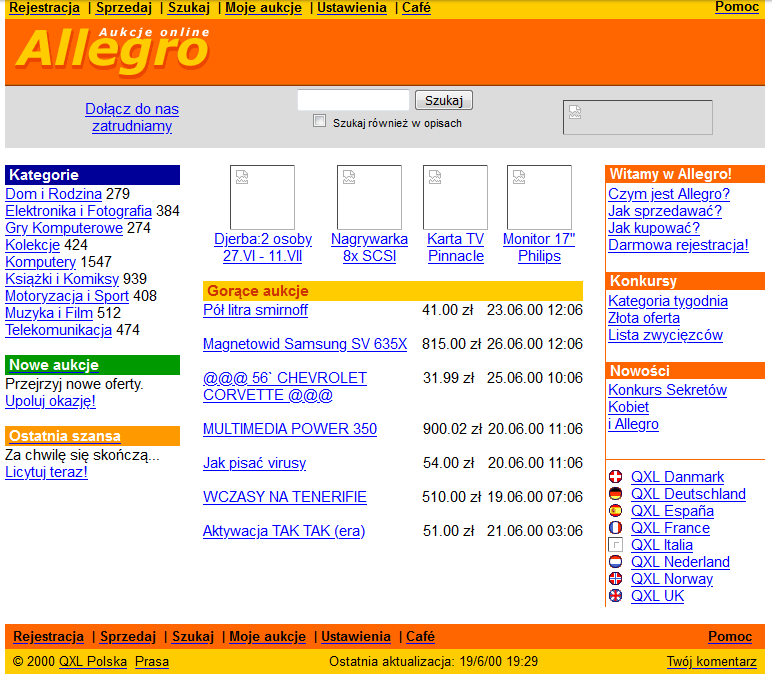Open the 'Jak pisać virusy' auction
The height and width of the screenshot is (678, 772).
pyautogui.click(x=255, y=463)
